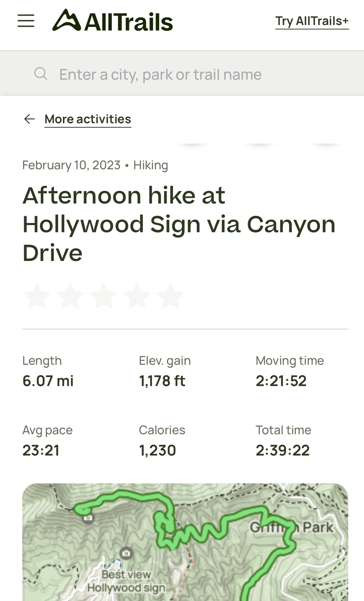Viewport: 364px width, 601px height.
Task: Click the AllTrails mountain logo
Action: [x=66, y=21]
